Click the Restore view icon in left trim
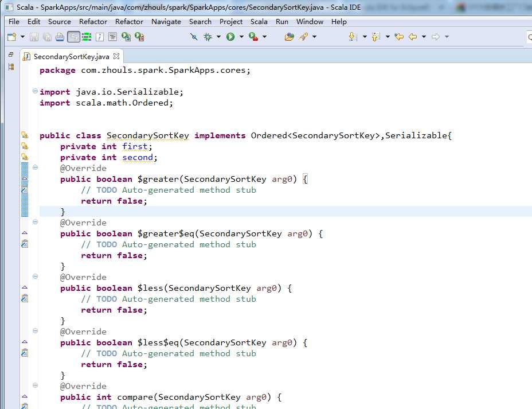The image size is (532, 409). (11, 54)
